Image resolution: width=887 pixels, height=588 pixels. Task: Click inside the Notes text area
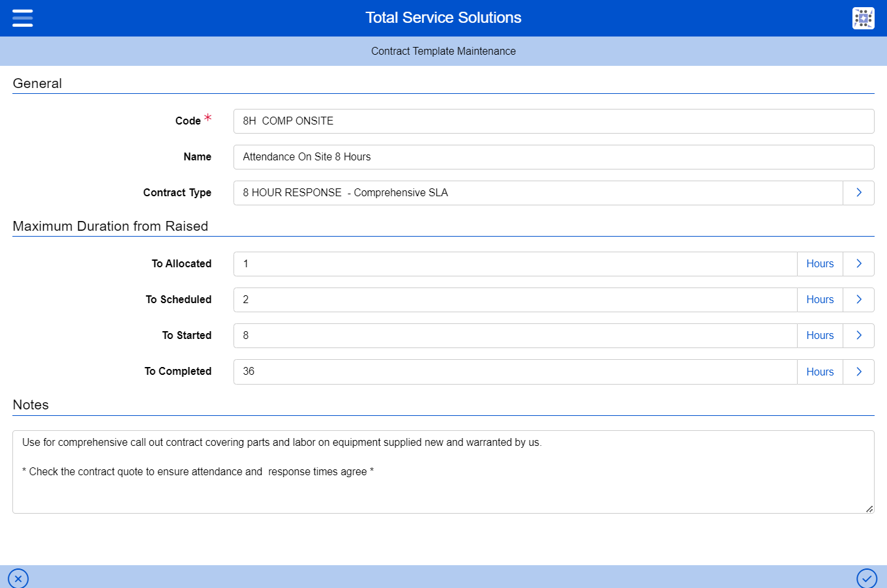(443, 472)
